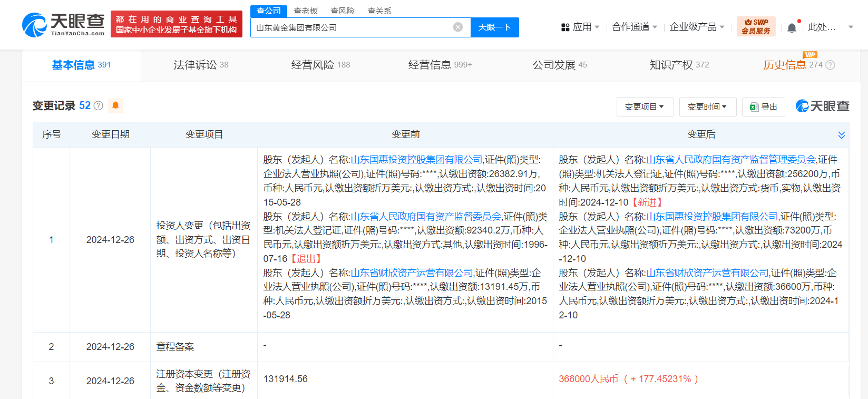Click the help icon beside 历史信息 274

coord(830,65)
